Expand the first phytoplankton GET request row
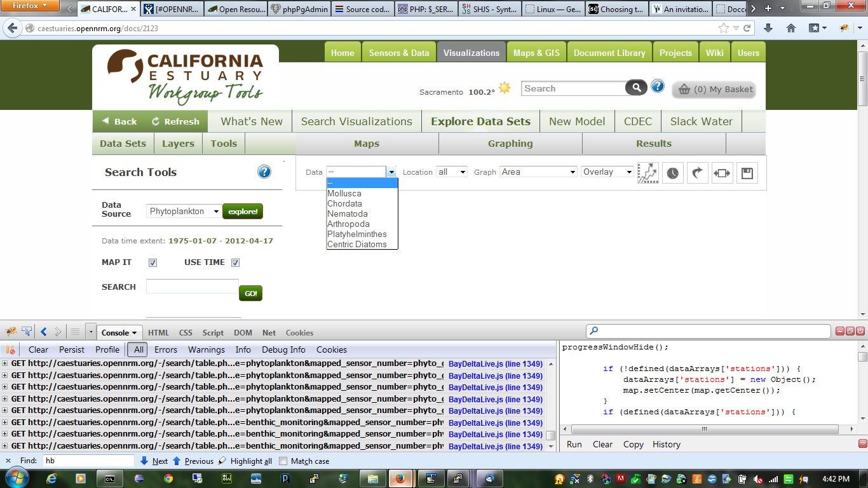This screenshot has width=868, height=488. coord(5,363)
